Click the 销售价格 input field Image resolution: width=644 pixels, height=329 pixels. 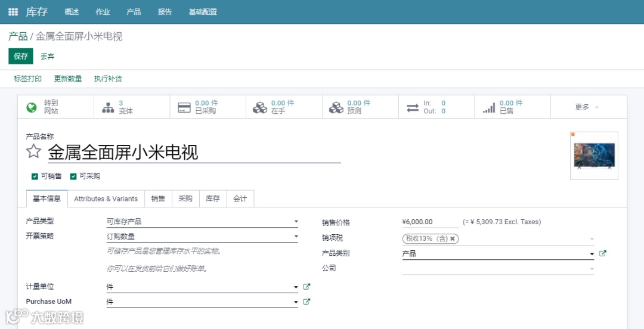430,222
